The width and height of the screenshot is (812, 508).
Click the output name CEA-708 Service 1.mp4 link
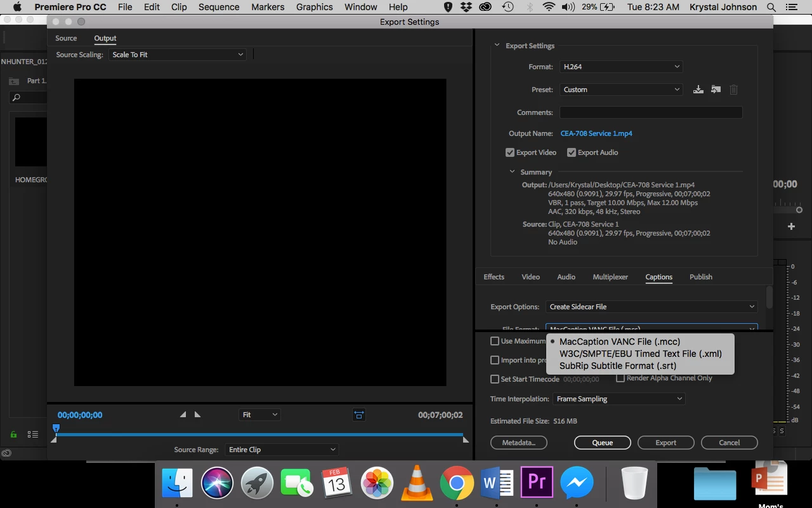pos(596,133)
